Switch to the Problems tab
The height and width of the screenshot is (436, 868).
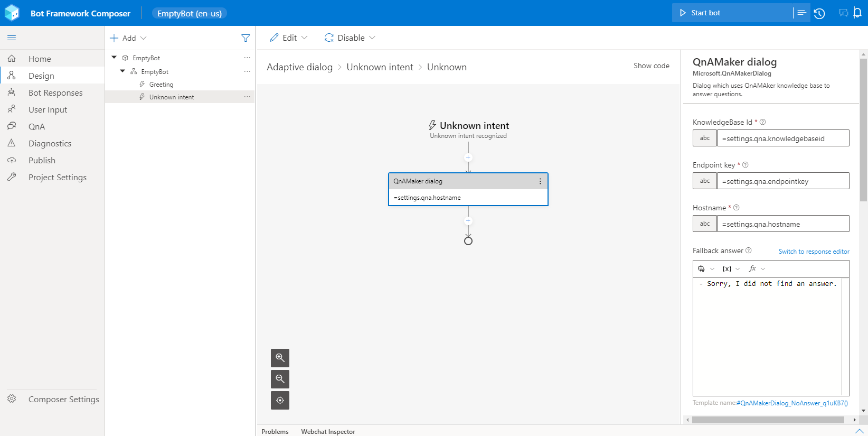(x=275, y=431)
